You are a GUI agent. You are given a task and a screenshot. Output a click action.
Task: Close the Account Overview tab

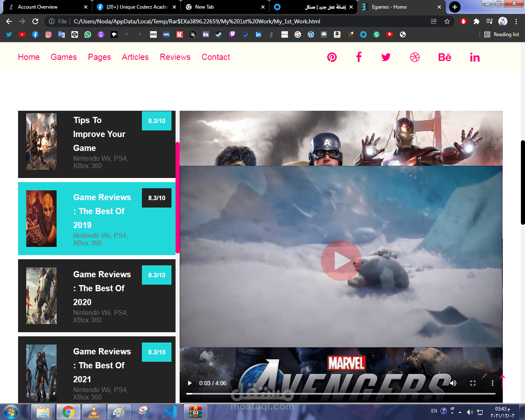coord(85,7)
